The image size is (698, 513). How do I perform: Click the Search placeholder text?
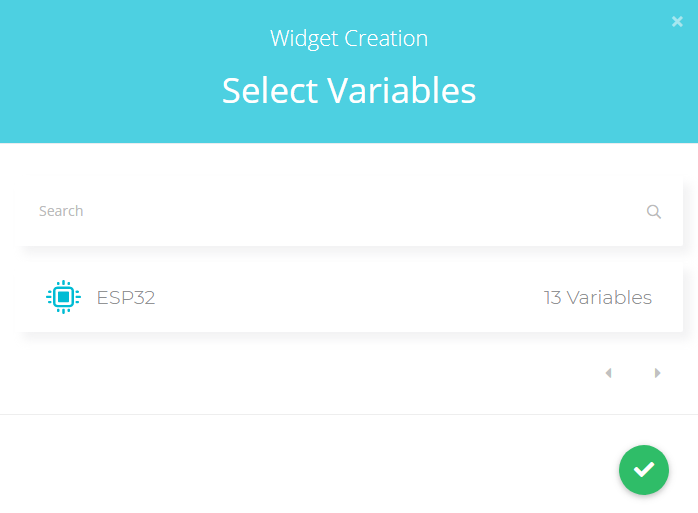(x=61, y=212)
